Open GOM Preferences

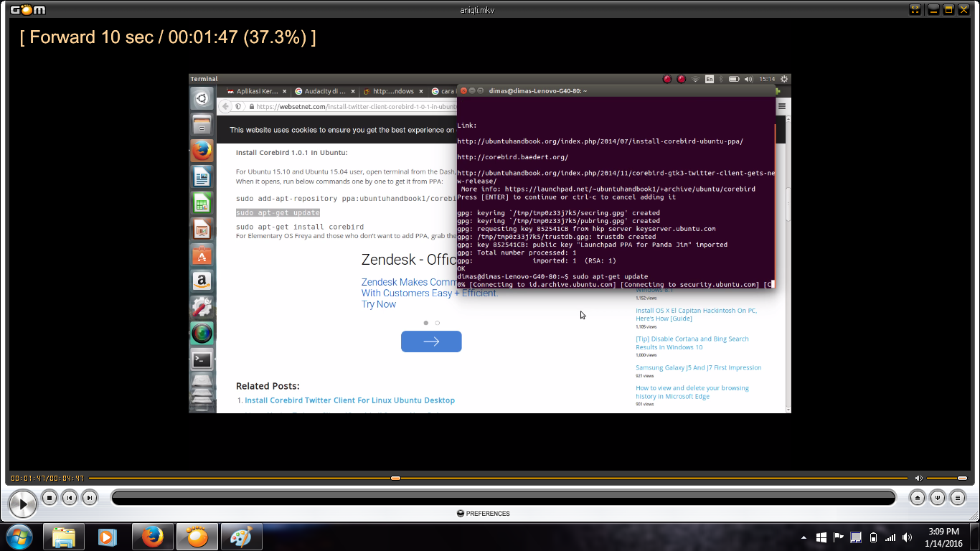(x=483, y=514)
